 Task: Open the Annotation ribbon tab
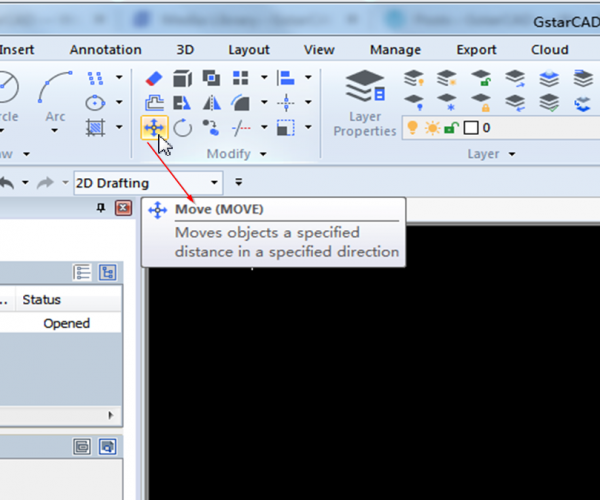click(x=105, y=49)
